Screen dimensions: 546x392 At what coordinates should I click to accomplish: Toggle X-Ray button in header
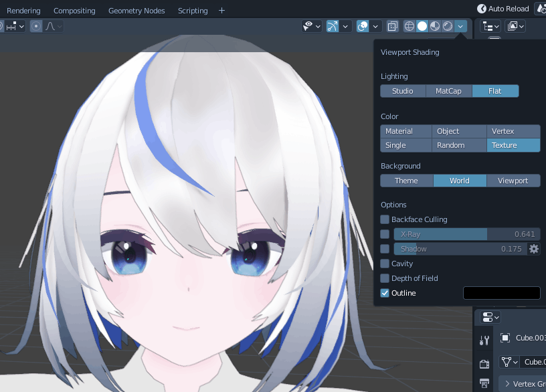(x=392, y=26)
